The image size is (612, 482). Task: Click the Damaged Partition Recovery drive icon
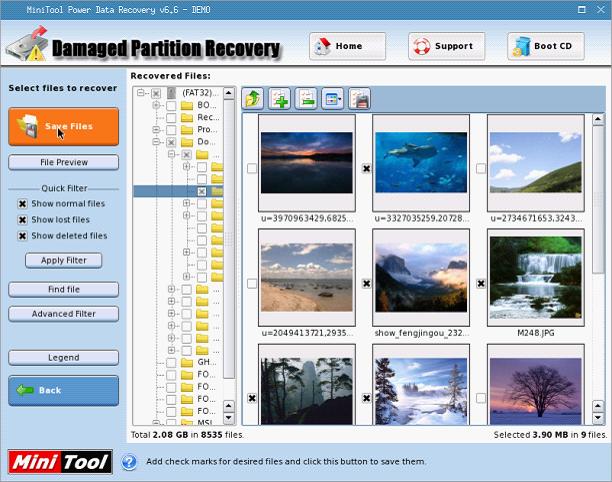27,44
